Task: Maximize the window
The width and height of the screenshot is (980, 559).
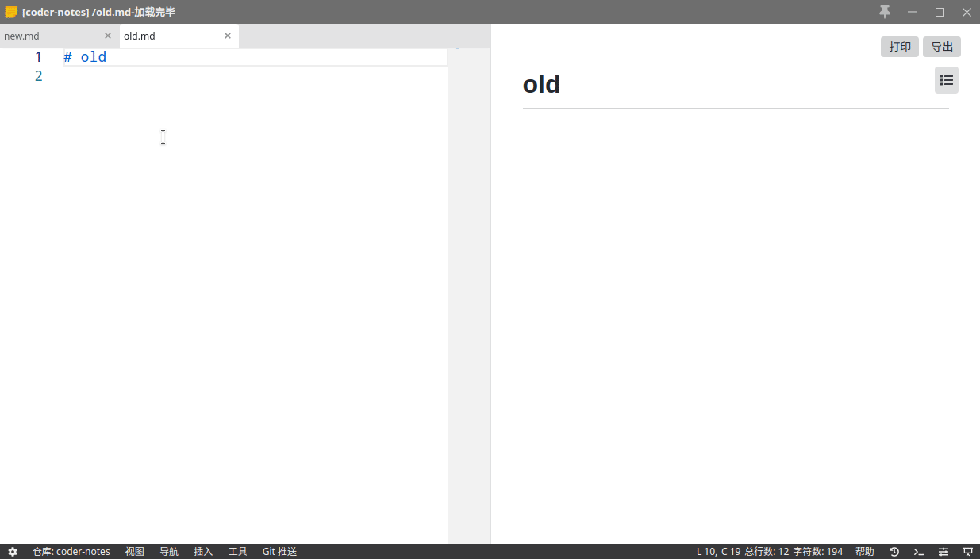Action: [940, 12]
